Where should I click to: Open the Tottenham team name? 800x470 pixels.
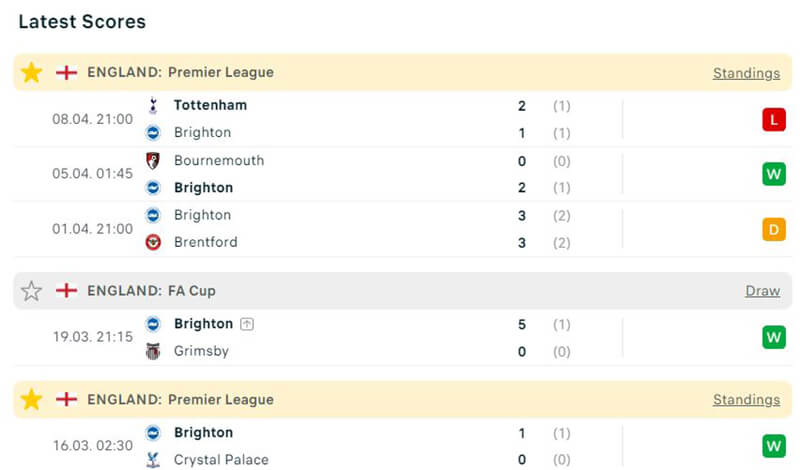point(210,105)
